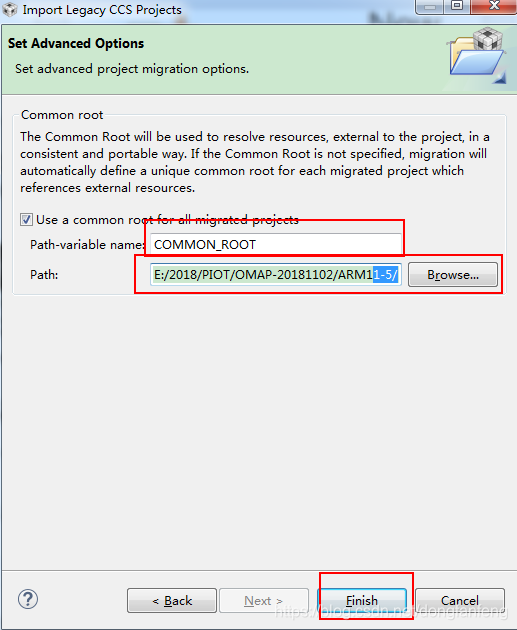Go to previous page with Back button
Image resolution: width=517 pixels, height=630 pixels.
click(x=172, y=601)
